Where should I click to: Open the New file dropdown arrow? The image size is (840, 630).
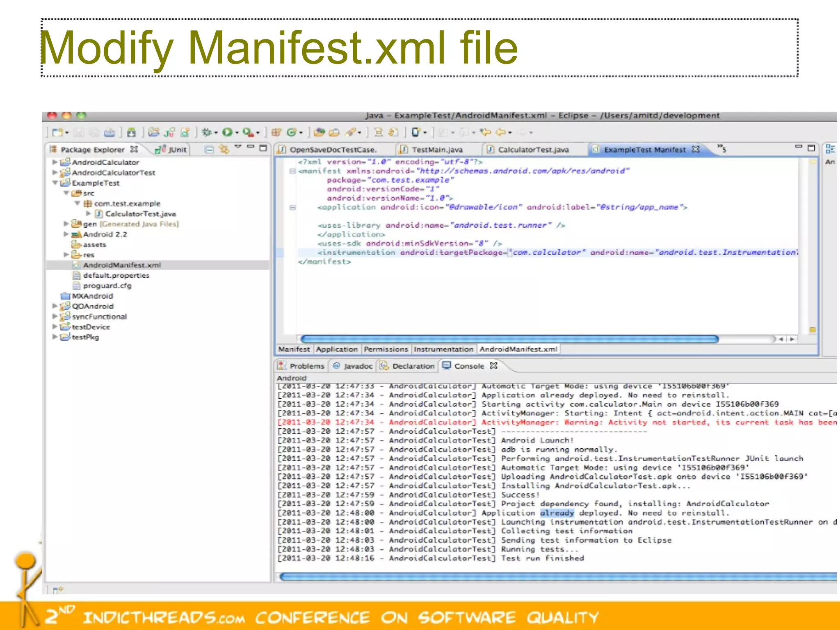tap(67, 133)
